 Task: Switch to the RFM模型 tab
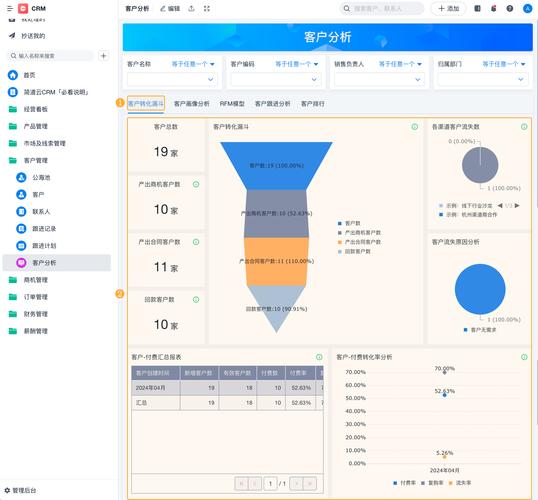[x=232, y=104]
